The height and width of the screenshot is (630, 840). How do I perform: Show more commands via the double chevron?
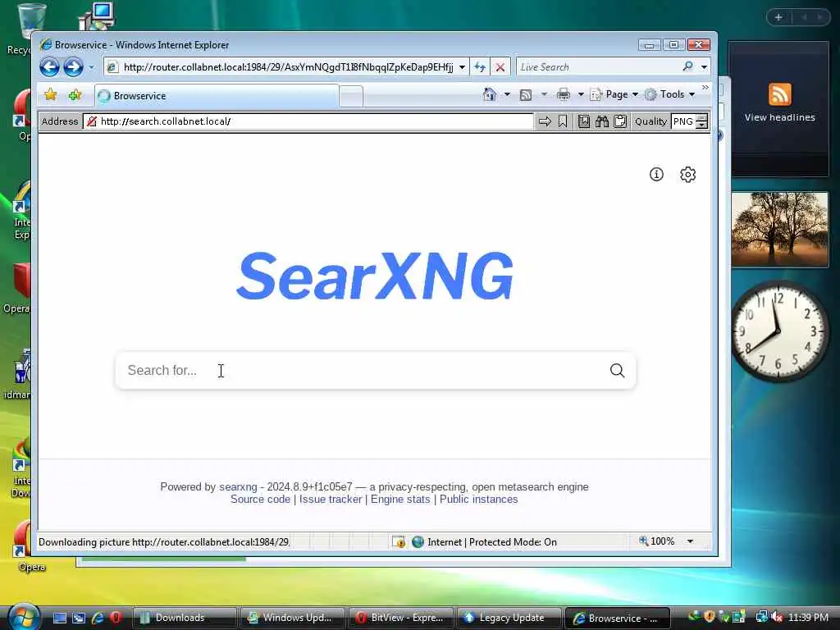tap(705, 88)
